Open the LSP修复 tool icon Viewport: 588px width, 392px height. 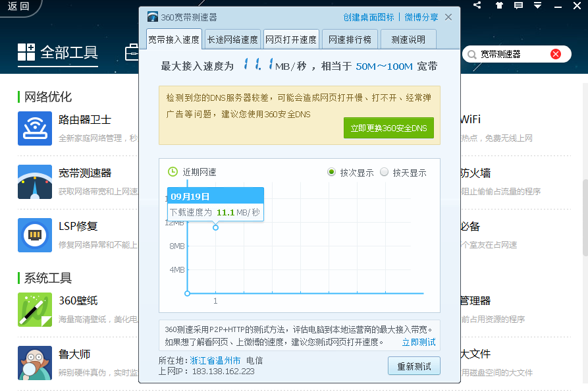click(34, 235)
